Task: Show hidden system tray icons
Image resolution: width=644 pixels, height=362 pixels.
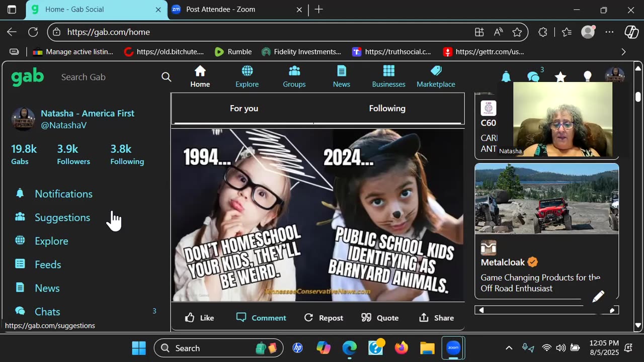Action: click(509, 348)
